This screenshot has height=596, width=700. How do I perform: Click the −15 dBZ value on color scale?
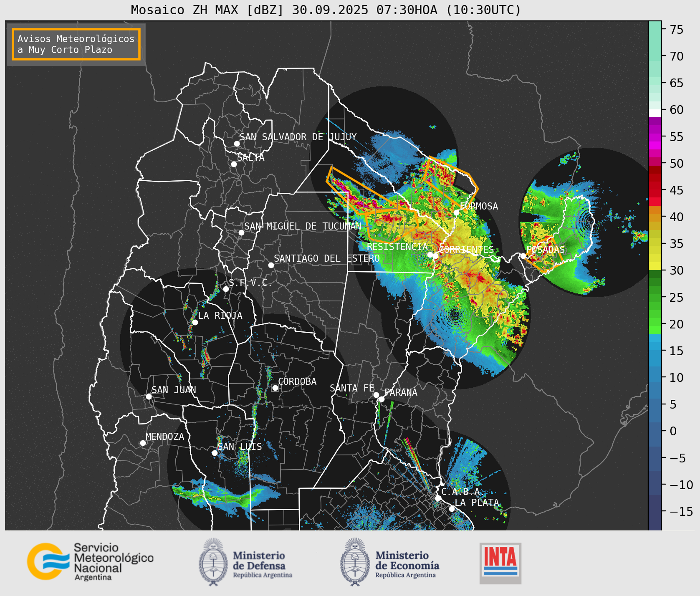pyautogui.click(x=681, y=511)
